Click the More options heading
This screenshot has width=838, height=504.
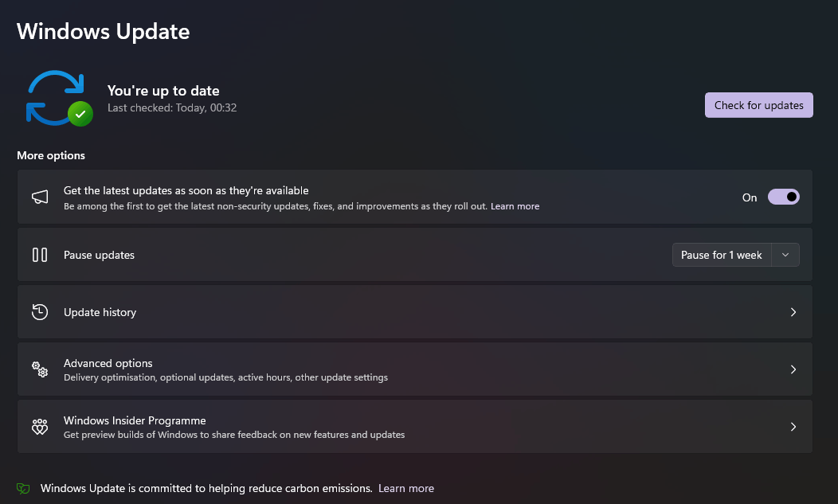point(51,155)
